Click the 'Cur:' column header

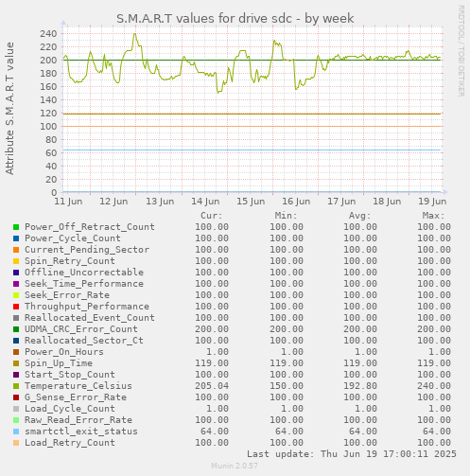coord(212,216)
